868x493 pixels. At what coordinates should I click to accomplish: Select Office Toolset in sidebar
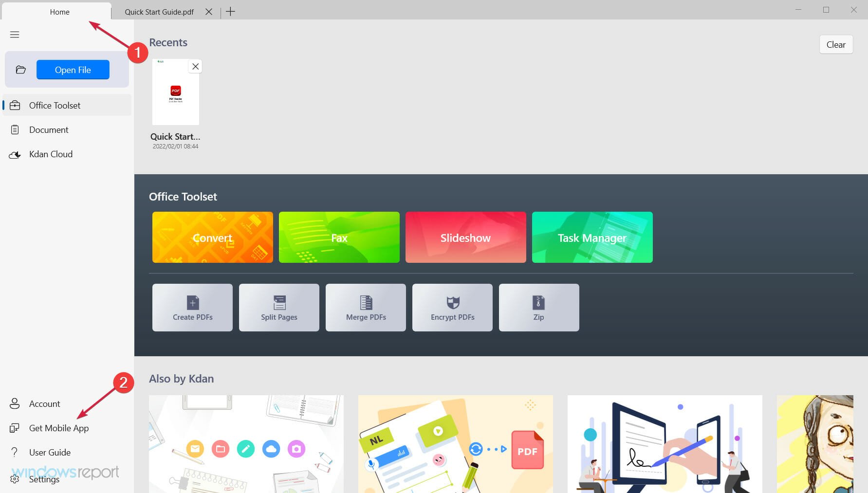coord(67,105)
